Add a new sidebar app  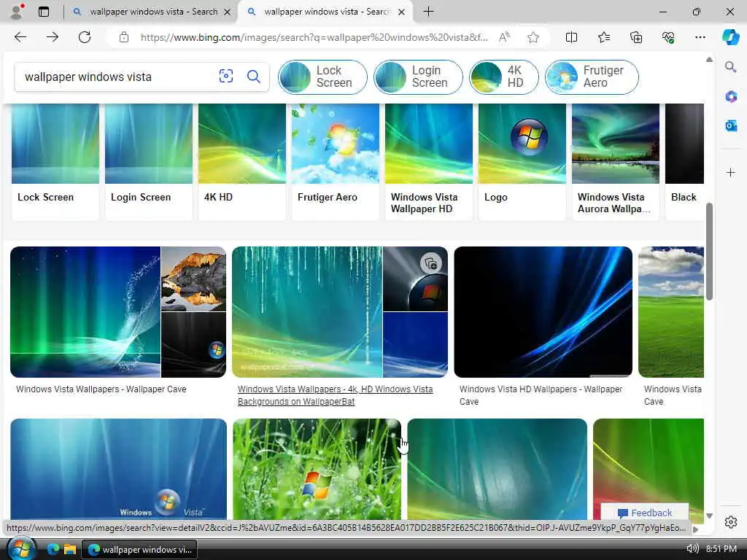[x=730, y=172]
